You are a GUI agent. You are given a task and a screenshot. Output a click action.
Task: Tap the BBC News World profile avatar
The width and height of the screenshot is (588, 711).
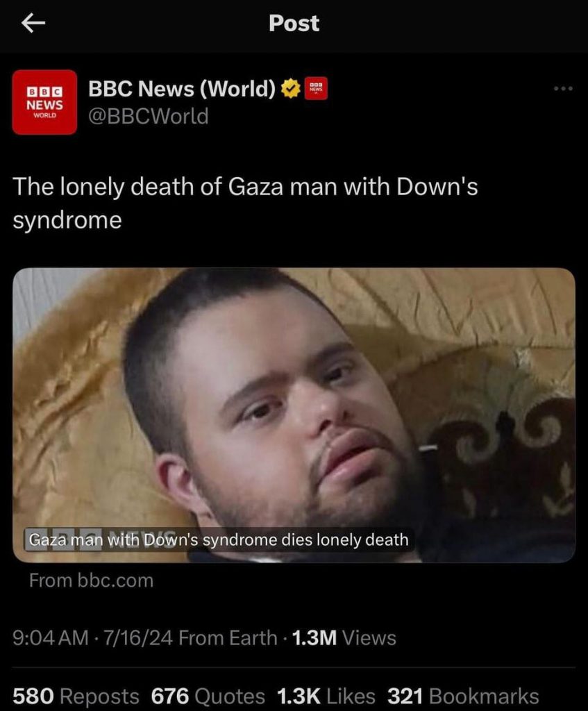point(44,102)
